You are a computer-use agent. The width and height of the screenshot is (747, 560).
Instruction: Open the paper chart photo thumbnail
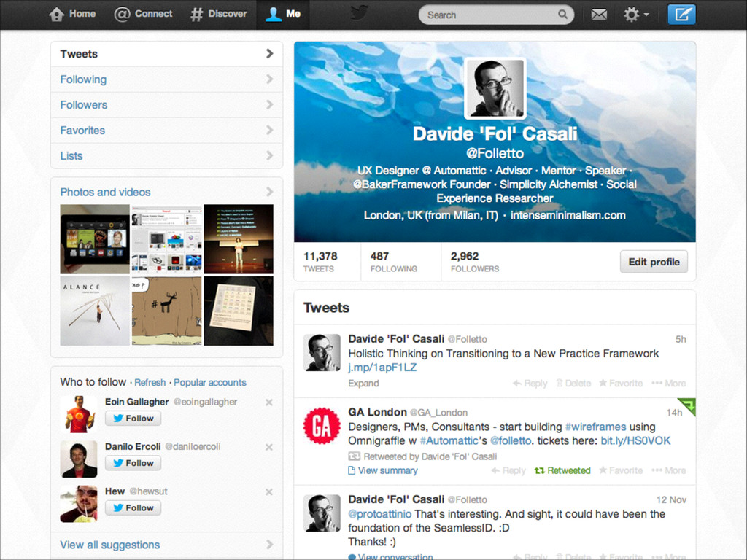(x=239, y=311)
